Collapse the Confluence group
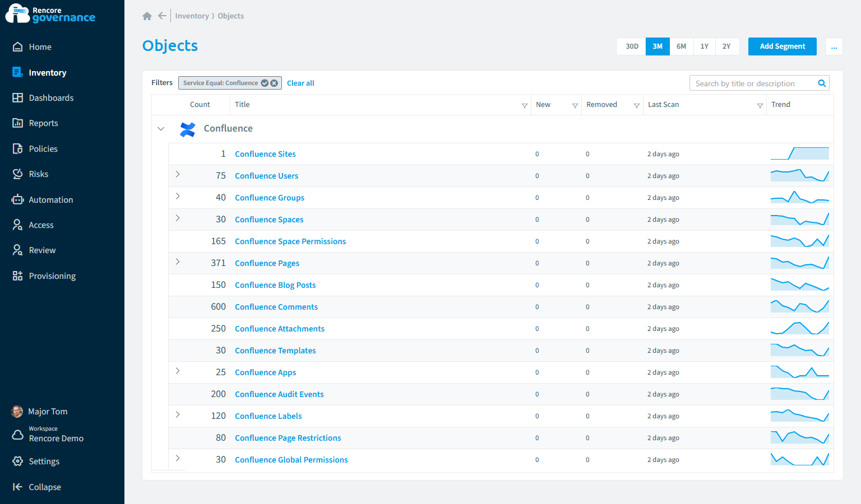The width and height of the screenshot is (861, 504). click(x=161, y=129)
